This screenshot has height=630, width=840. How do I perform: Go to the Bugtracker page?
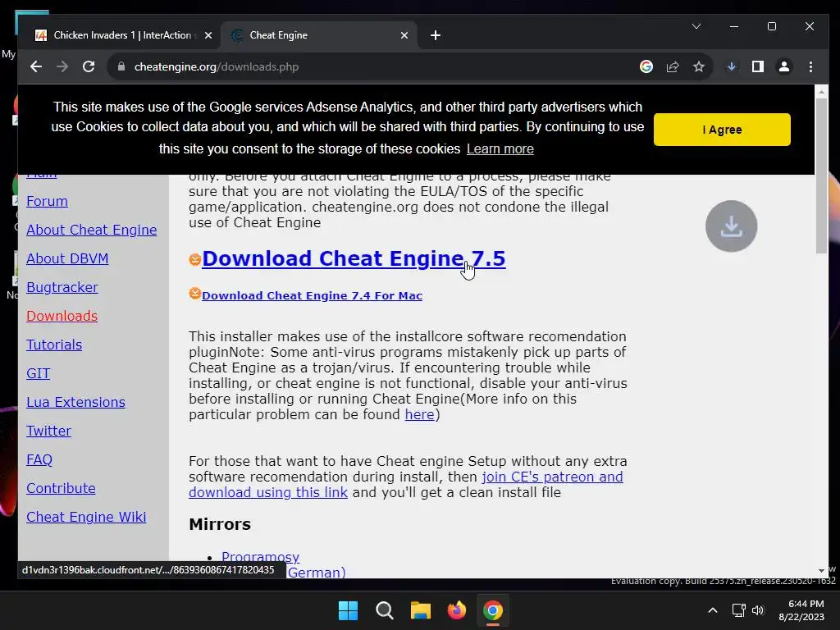pyautogui.click(x=62, y=287)
